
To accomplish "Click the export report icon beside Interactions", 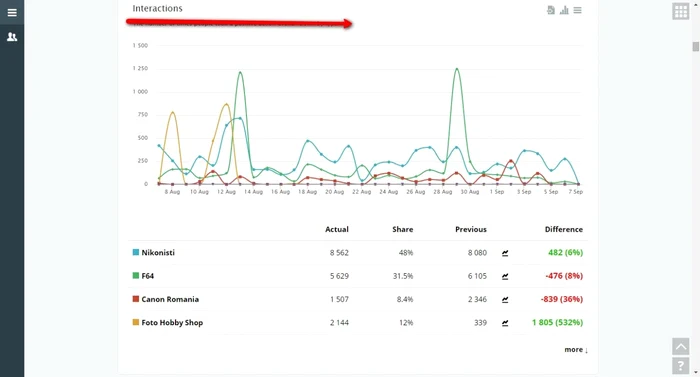I will (x=551, y=10).
